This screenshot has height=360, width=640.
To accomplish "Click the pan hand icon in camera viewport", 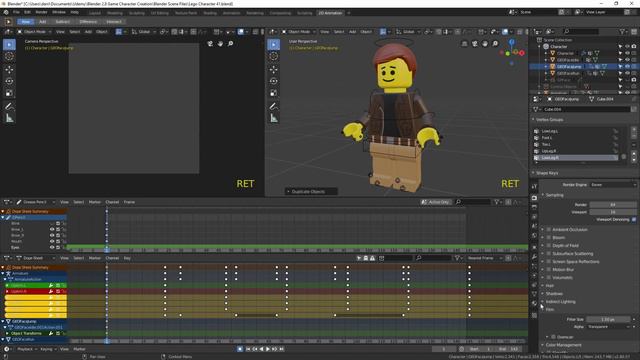I will 220,43.
